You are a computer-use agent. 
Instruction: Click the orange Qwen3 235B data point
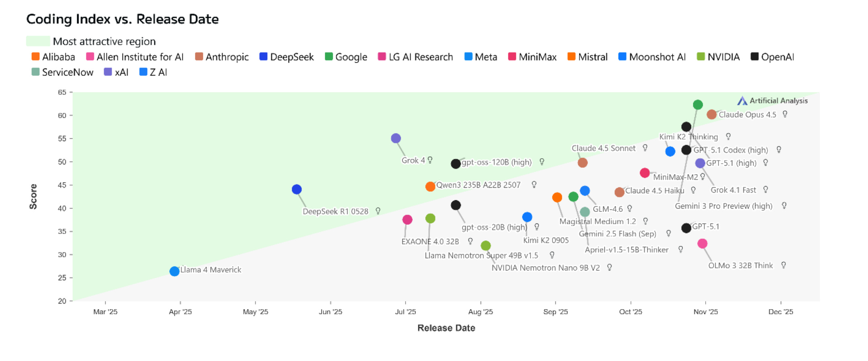[430, 187]
